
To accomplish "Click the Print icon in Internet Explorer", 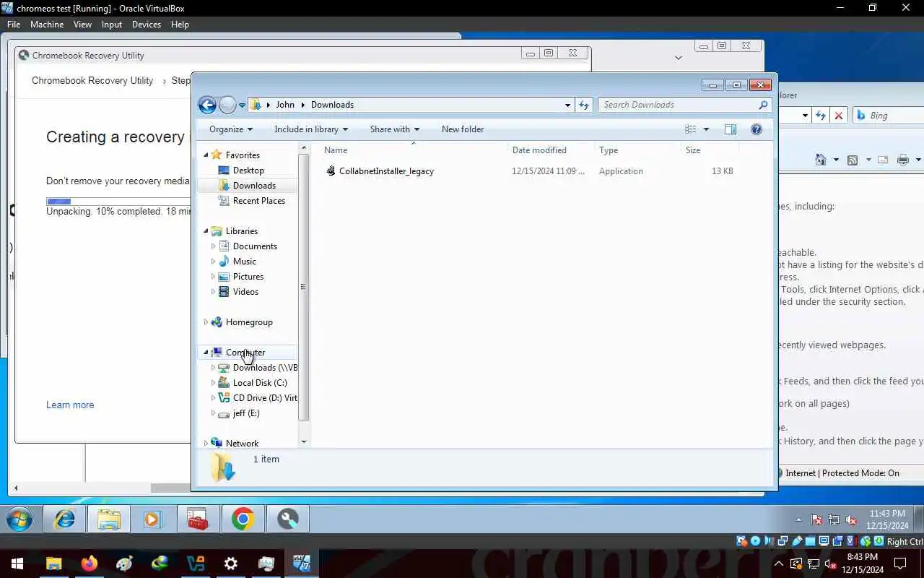I will click(x=902, y=160).
